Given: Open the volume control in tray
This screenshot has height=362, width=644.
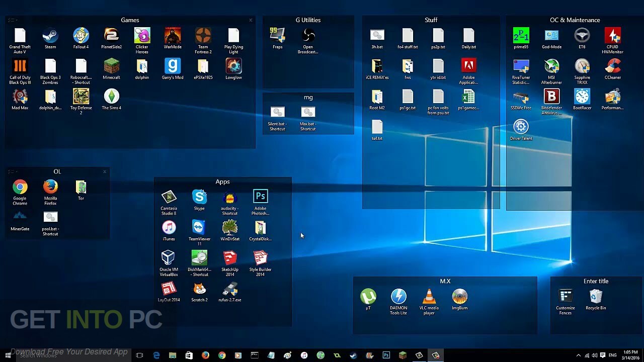Looking at the screenshot, I should (594, 355).
